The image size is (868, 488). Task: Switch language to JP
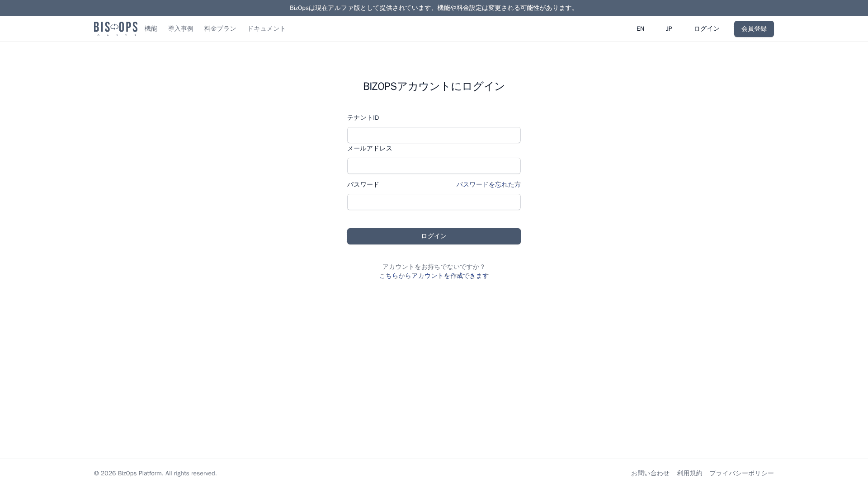(669, 29)
